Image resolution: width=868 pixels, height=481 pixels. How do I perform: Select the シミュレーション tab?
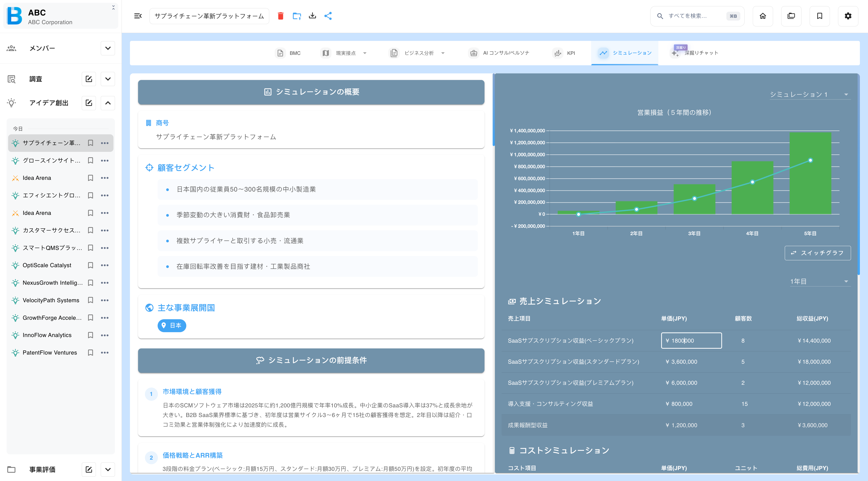tap(624, 53)
